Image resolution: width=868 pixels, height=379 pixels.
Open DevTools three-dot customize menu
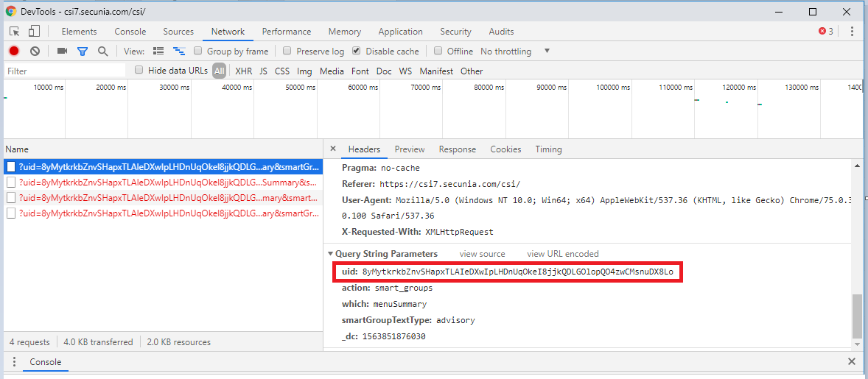tap(852, 32)
